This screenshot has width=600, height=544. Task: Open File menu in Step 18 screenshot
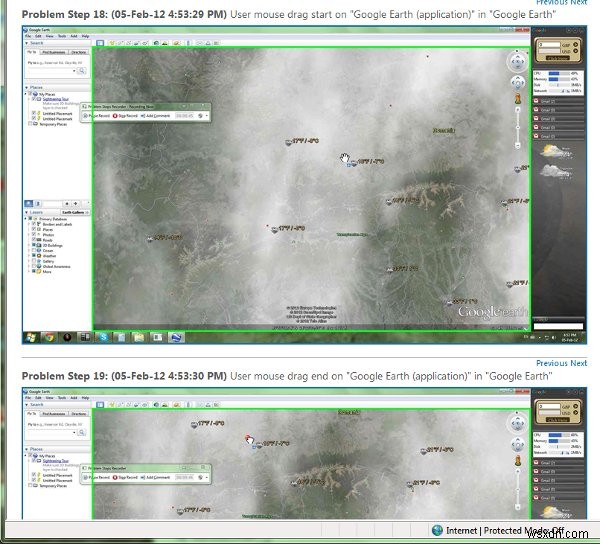(x=28, y=36)
